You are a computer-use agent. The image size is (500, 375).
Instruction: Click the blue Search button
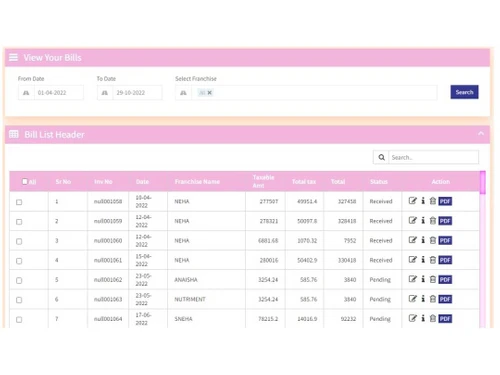(464, 92)
